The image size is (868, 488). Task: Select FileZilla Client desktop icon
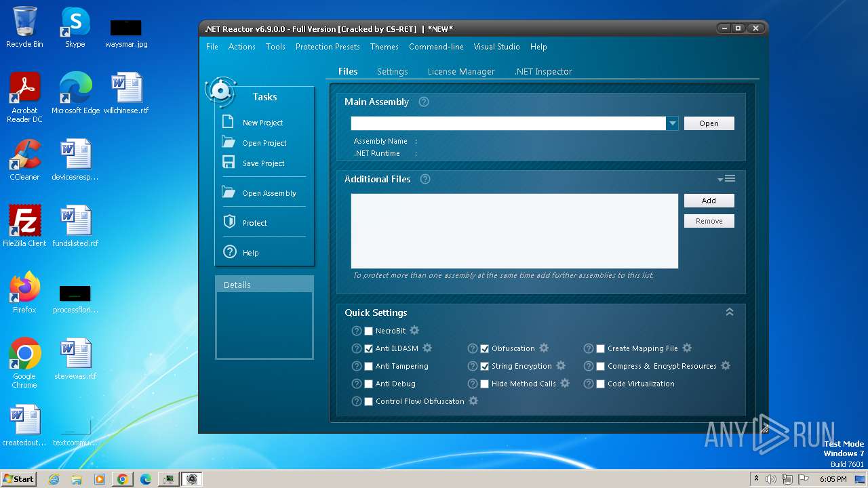tap(24, 226)
